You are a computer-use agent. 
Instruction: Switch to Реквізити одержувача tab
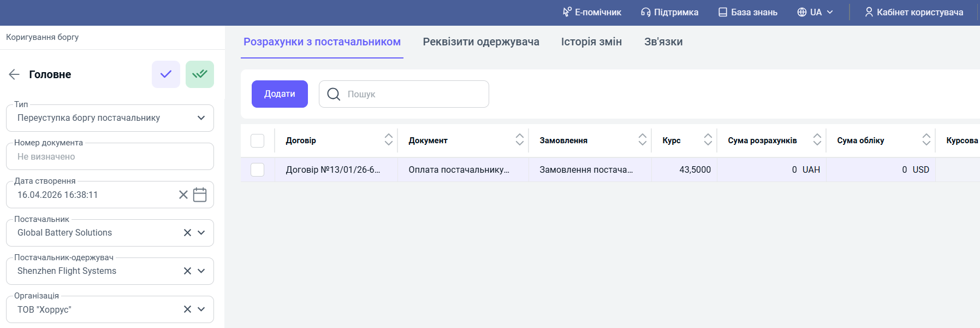481,42
